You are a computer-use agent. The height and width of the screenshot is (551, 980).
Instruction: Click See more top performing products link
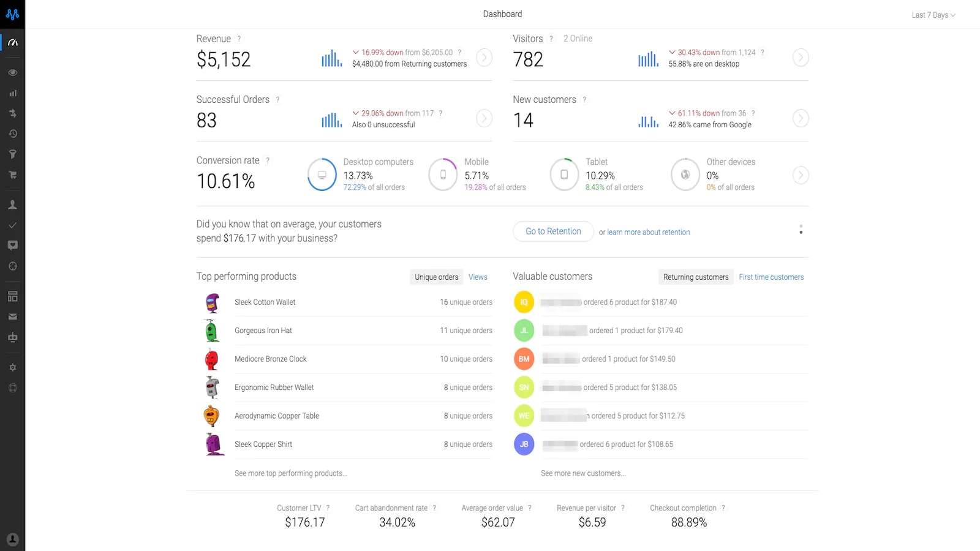click(x=291, y=473)
